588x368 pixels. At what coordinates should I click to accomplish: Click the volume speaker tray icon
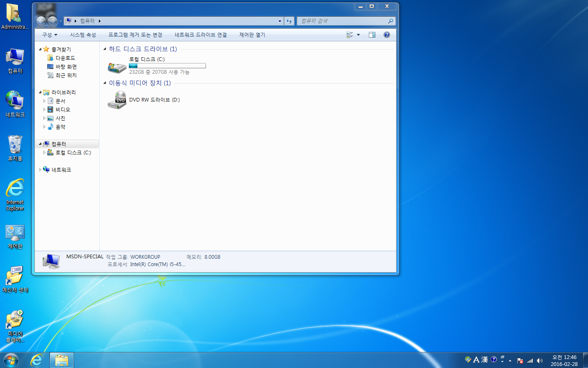pyautogui.click(x=540, y=361)
